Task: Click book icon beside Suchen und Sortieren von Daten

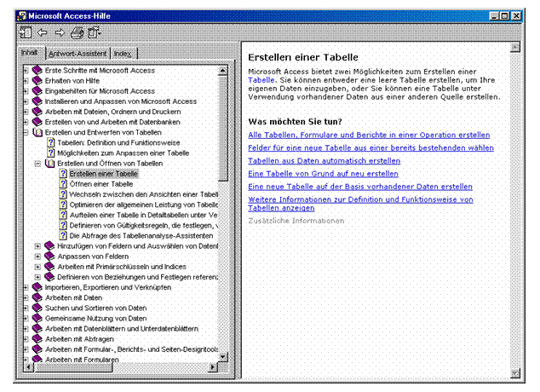Action: 37,308
